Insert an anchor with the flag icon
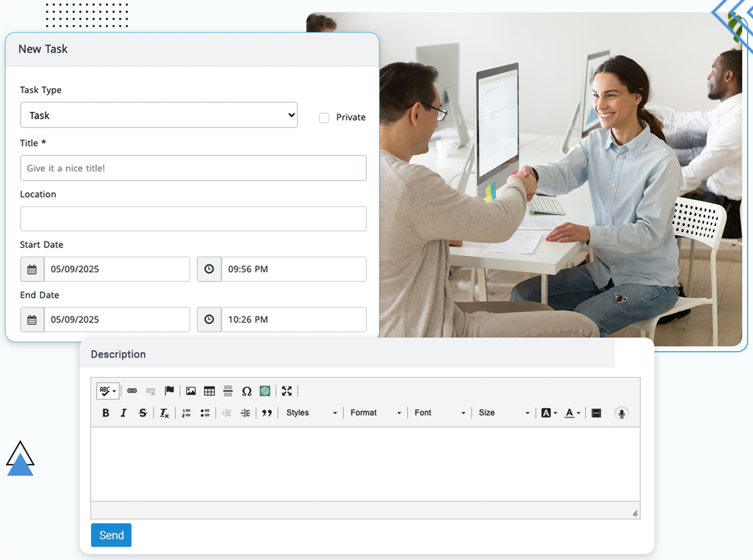The width and height of the screenshot is (753, 560). 169,390
